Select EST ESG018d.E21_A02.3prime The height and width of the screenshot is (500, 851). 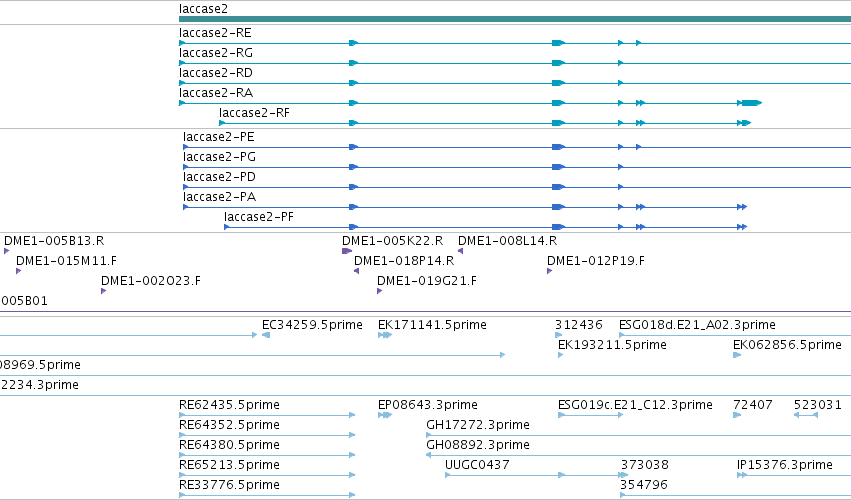coord(697,325)
